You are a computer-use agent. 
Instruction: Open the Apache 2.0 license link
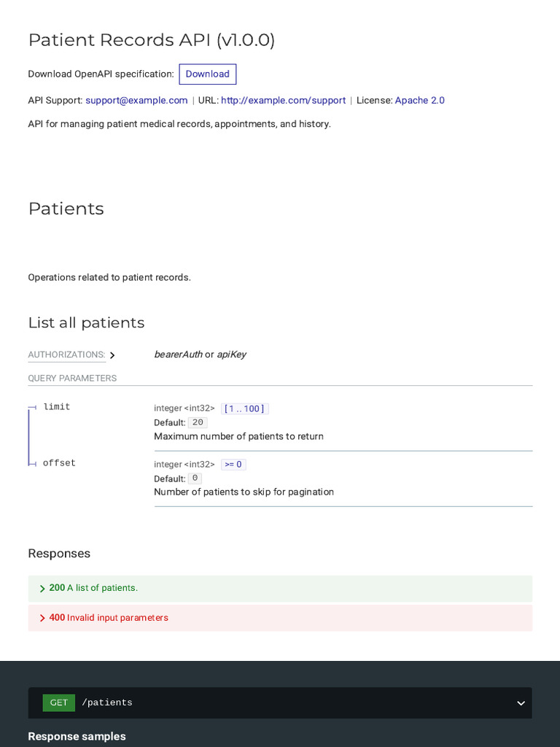pos(419,101)
